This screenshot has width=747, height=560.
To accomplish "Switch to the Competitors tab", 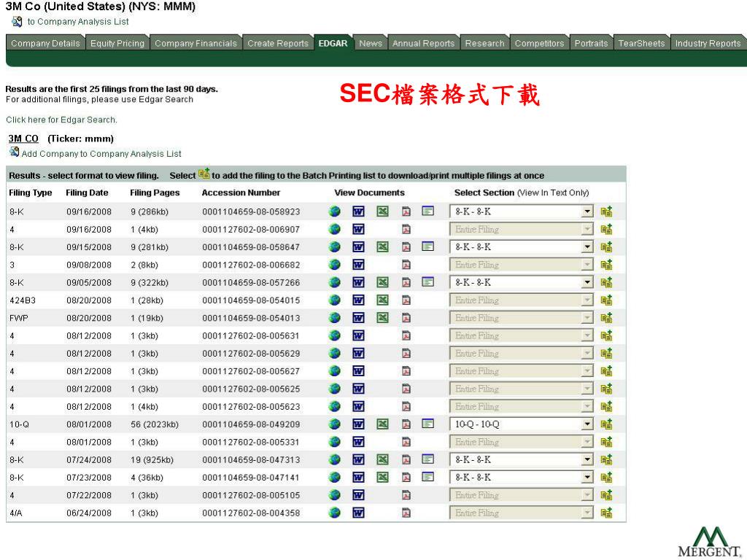I will (539, 43).
